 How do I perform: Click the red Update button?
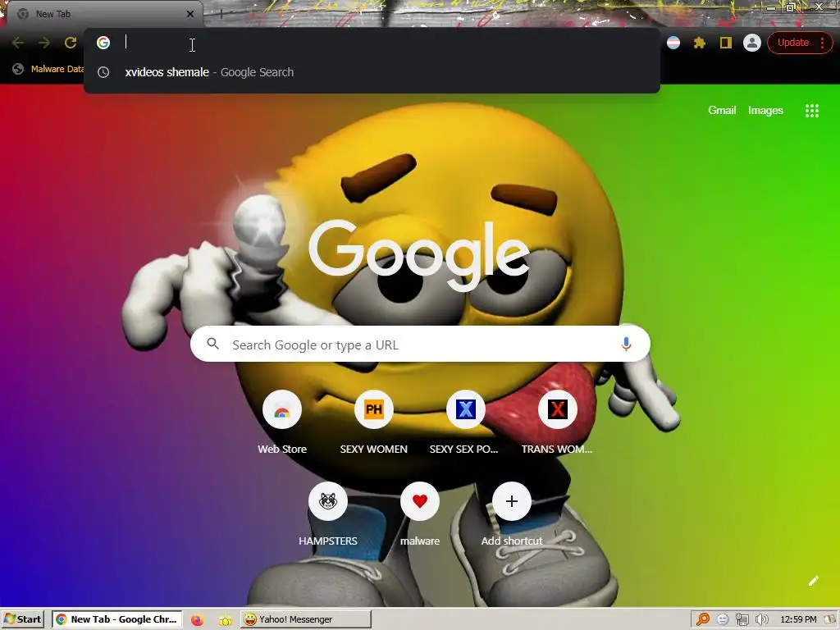point(799,43)
